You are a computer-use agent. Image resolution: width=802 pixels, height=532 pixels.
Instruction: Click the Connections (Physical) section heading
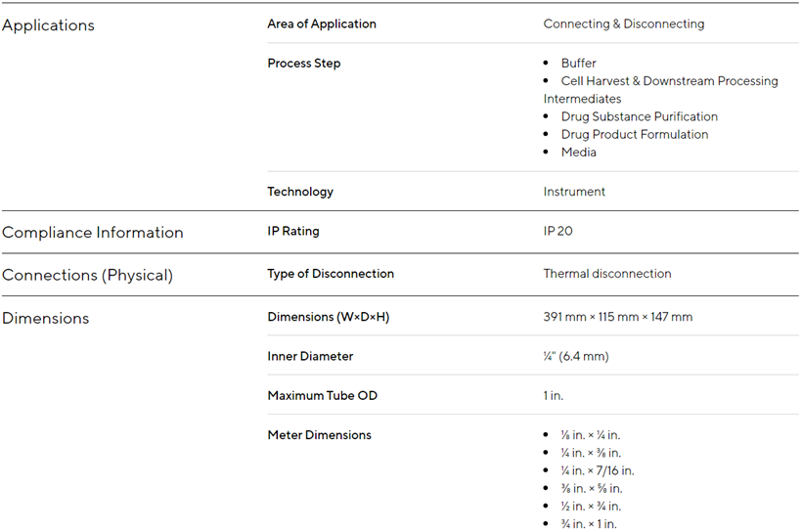coord(87,276)
